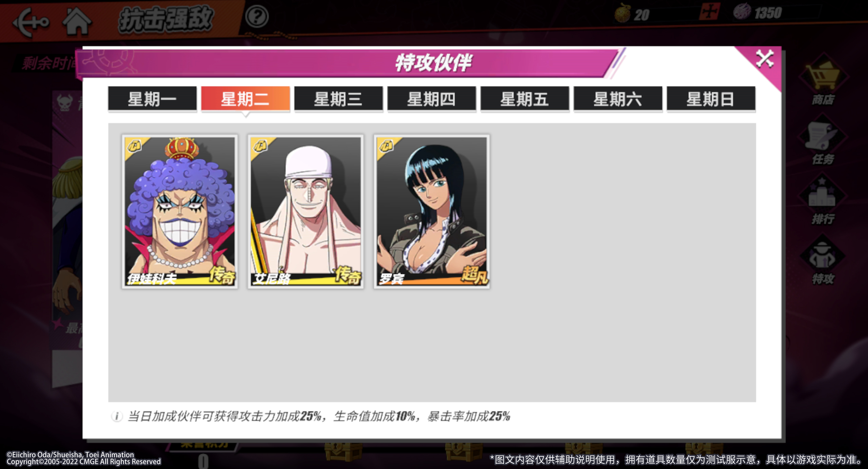The height and width of the screenshot is (469, 868).
Task: Click the purple gem currency icon
Action: coord(742,12)
